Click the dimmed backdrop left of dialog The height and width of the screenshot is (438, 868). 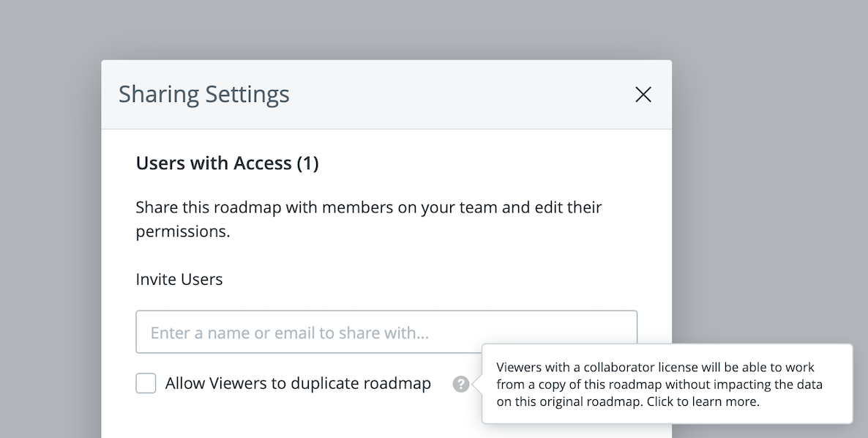click(50, 249)
